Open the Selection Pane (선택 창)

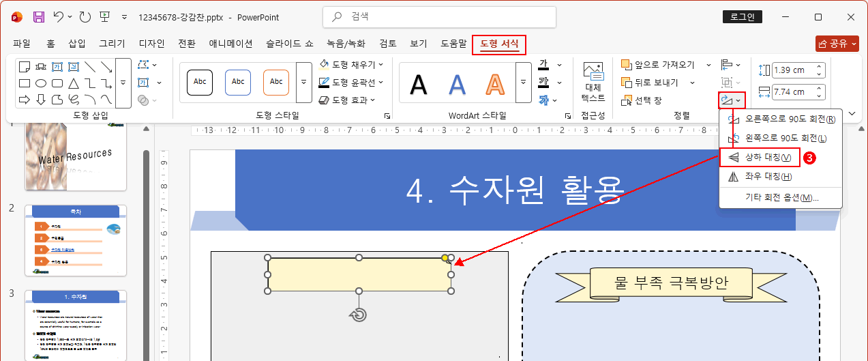(x=642, y=100)
